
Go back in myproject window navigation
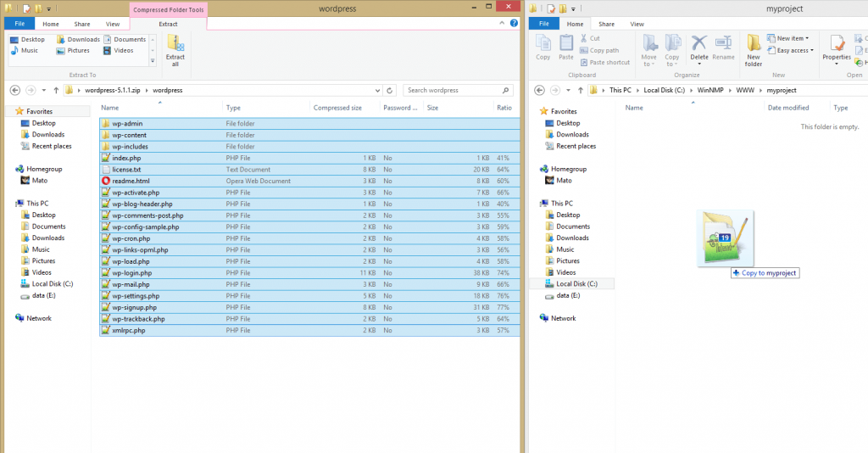(539, 90)
